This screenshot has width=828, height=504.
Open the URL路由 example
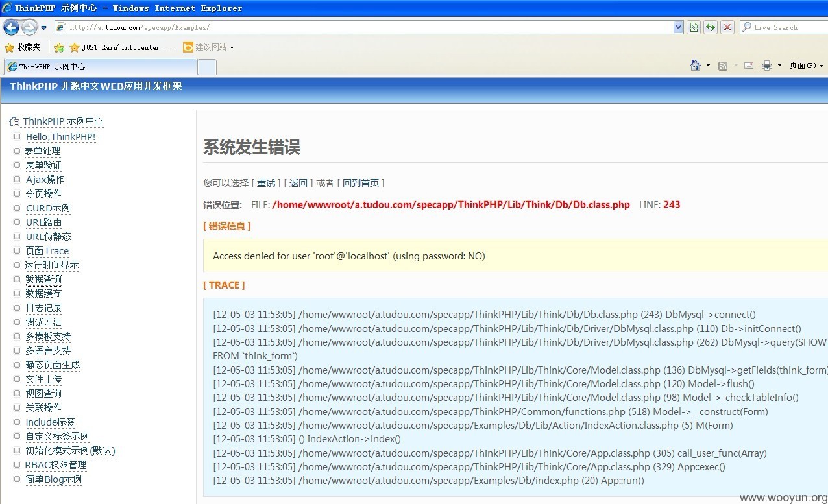coord(43,222)
